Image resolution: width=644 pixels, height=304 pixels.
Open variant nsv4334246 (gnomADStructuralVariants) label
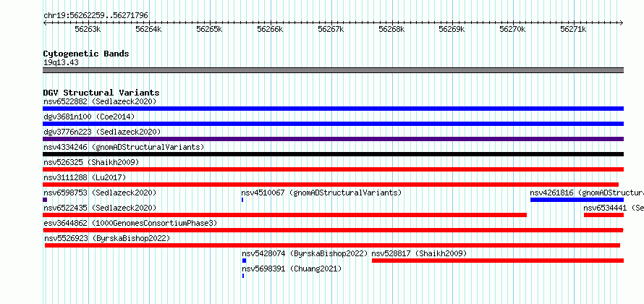pyautogui.click(x=124, y=147)
